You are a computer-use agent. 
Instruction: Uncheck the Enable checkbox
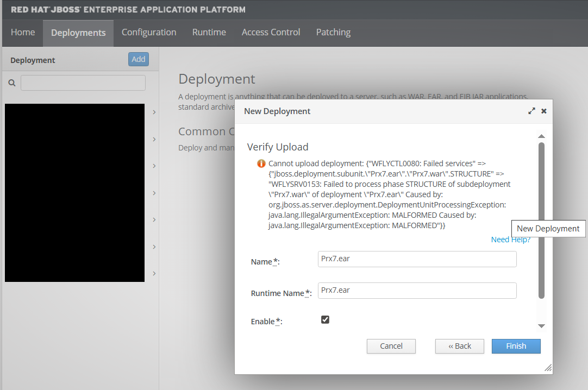pos(325,319)
